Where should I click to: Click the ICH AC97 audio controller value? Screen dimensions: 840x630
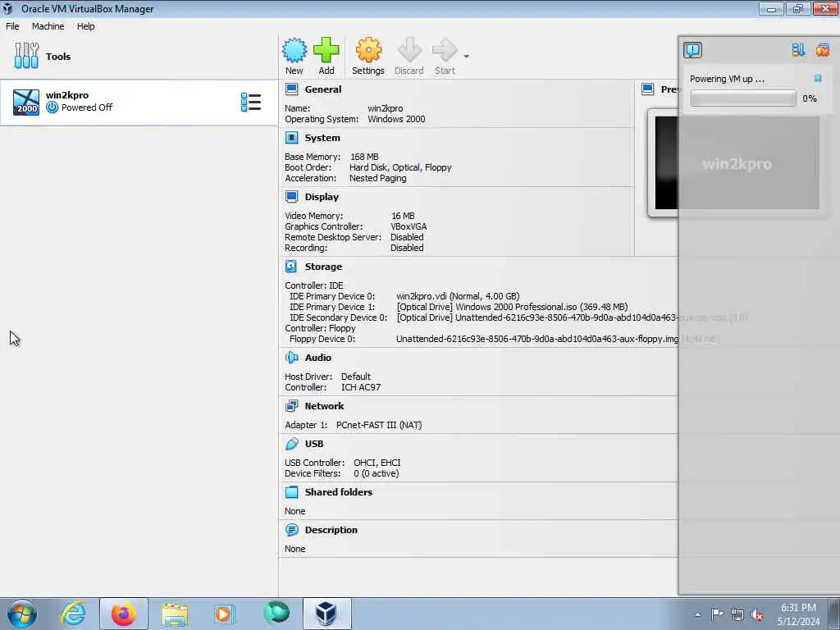tap(361, 387)
